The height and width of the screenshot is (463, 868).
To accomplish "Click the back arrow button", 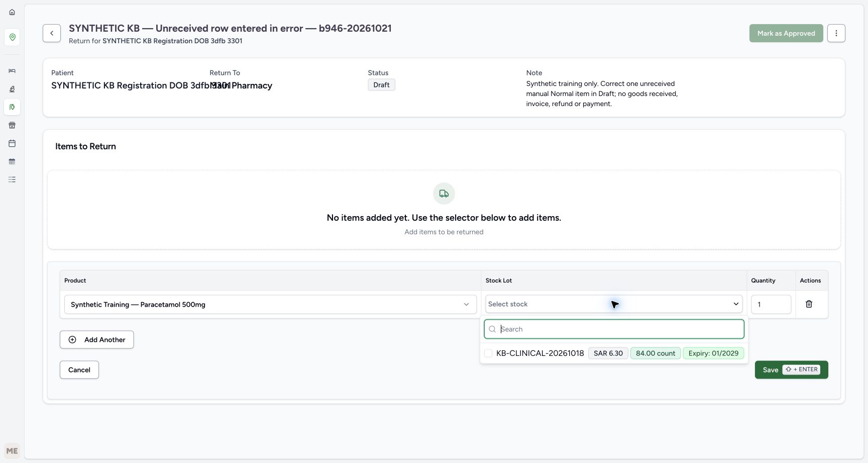I will [52, 33].
